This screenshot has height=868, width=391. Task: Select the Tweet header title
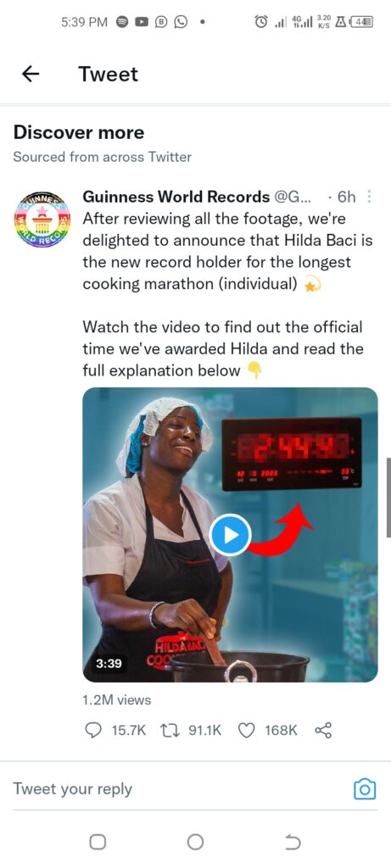point(108,75)
